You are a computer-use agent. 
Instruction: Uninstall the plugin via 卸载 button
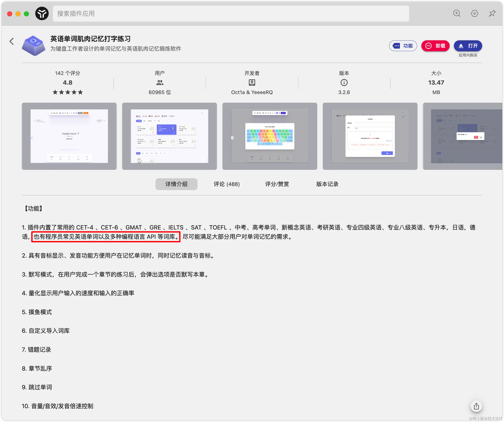click(435, 46)
